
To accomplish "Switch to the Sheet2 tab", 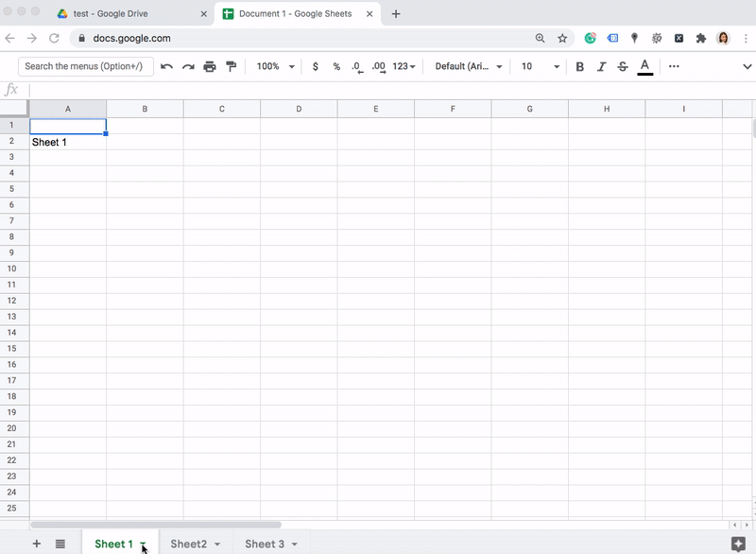I will point(188,544).
